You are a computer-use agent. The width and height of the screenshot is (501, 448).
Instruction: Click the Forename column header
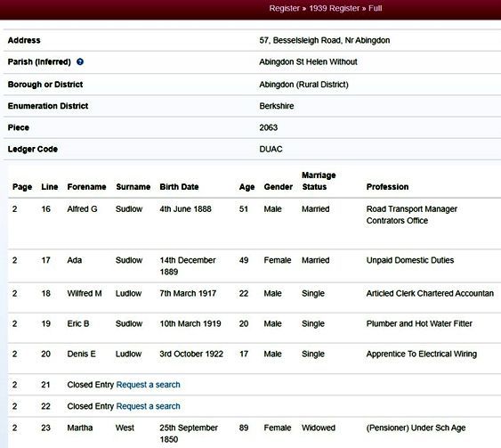(86, 187)
